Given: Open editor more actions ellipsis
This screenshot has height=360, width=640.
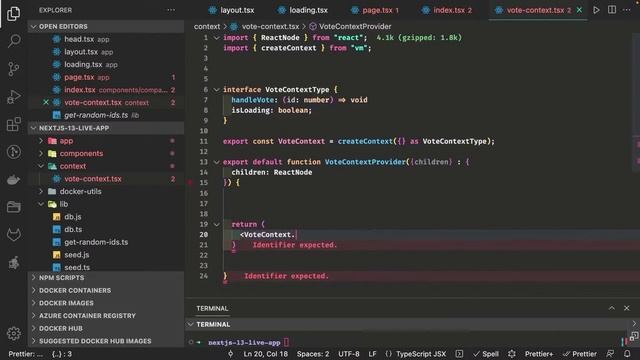Looking at the screenshot, I should coord(627,10).
